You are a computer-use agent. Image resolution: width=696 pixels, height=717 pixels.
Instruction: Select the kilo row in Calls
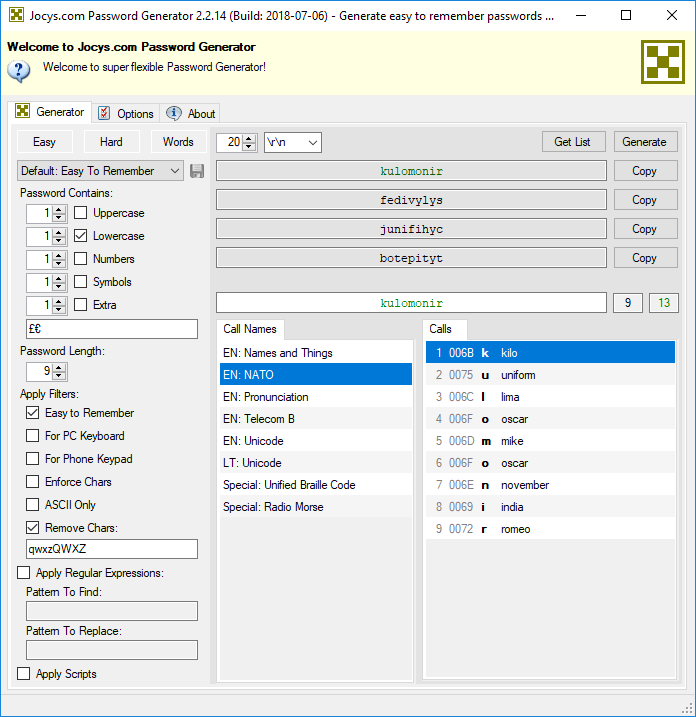[x=550, y=353]
